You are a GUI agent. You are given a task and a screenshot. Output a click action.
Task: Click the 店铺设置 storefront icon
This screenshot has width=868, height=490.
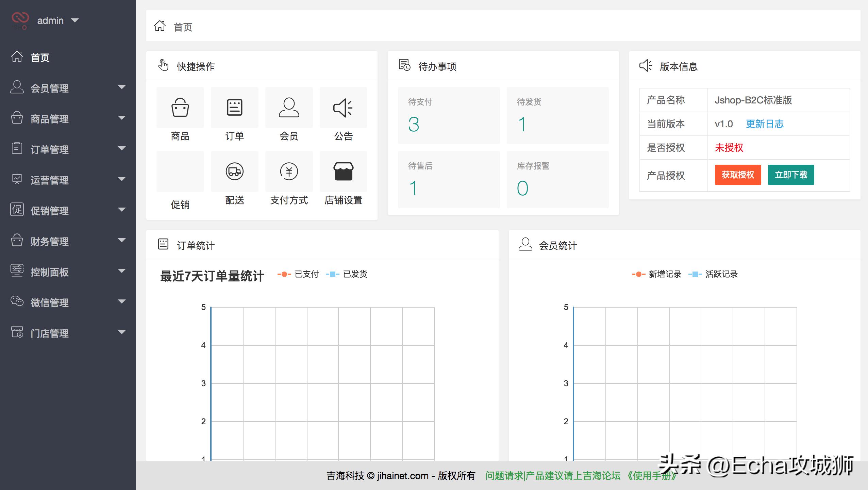(x=343, y=172)
